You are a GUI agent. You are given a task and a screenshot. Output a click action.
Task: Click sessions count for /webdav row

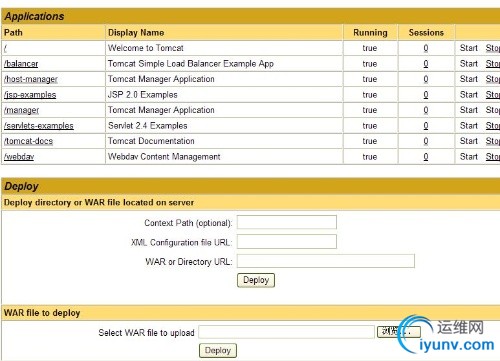(x=426, y=157)
